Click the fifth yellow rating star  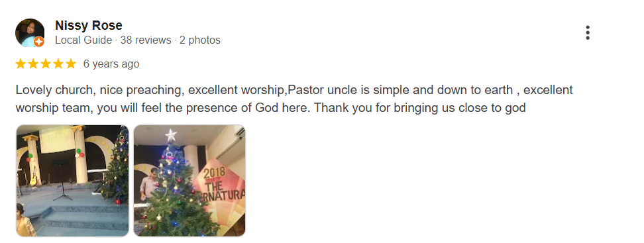click(x=71, y=64)
